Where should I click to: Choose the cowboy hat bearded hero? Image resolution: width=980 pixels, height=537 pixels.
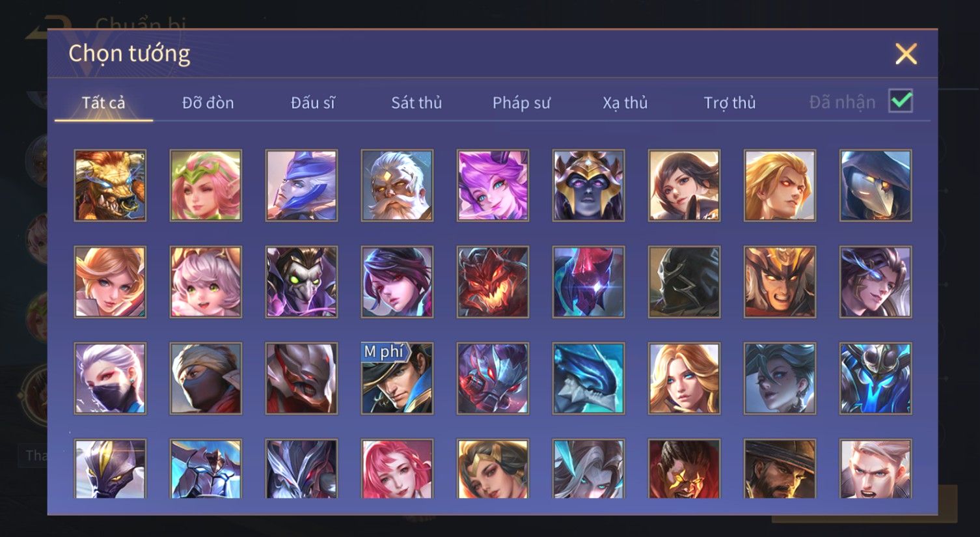pos(780,469)
